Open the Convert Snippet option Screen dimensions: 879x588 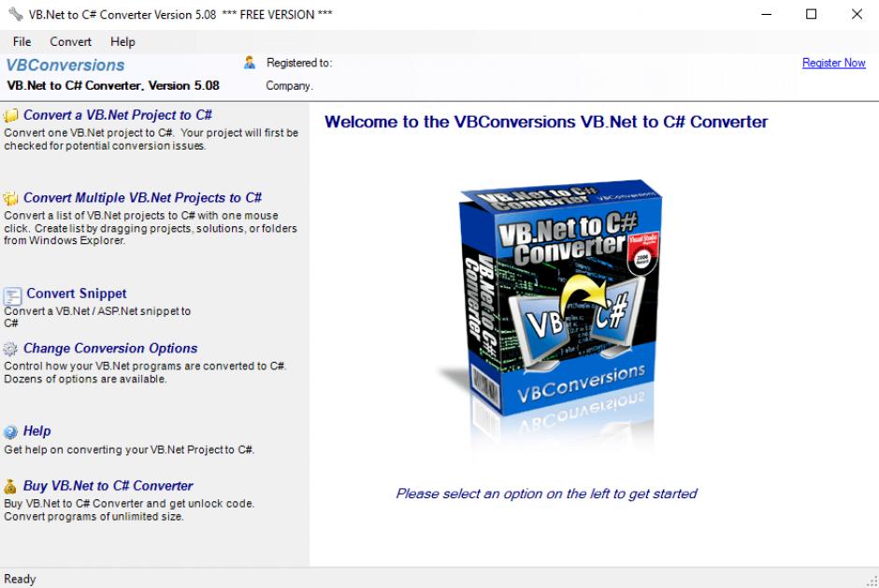click(77, 294)
